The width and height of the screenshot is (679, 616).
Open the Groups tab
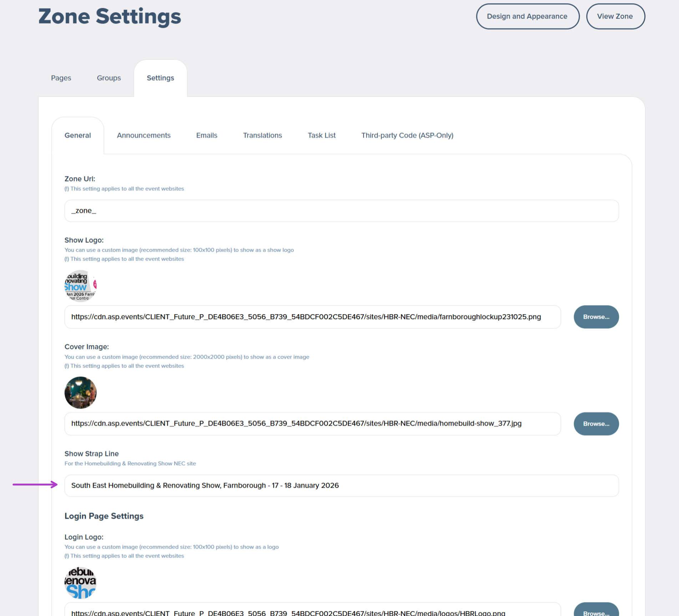[108, 78]
